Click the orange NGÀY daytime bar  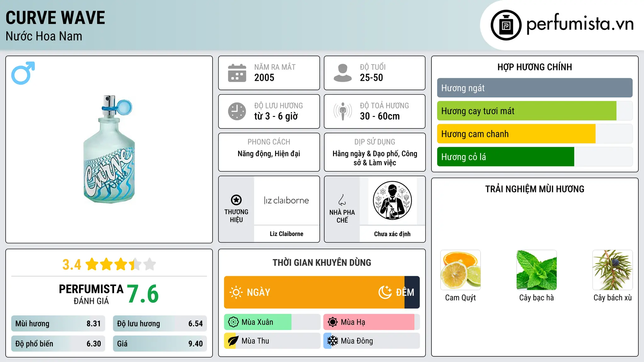314,292
